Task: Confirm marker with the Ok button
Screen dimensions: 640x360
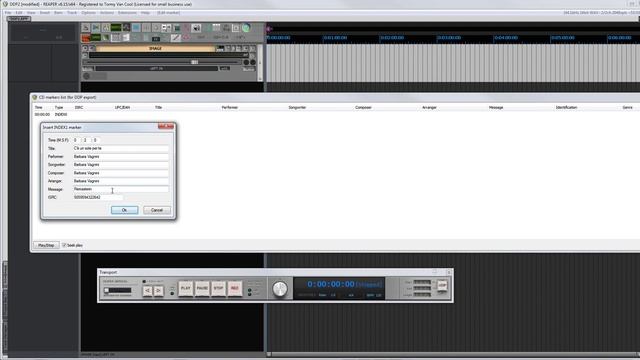Action: click(x=124, y=210)
